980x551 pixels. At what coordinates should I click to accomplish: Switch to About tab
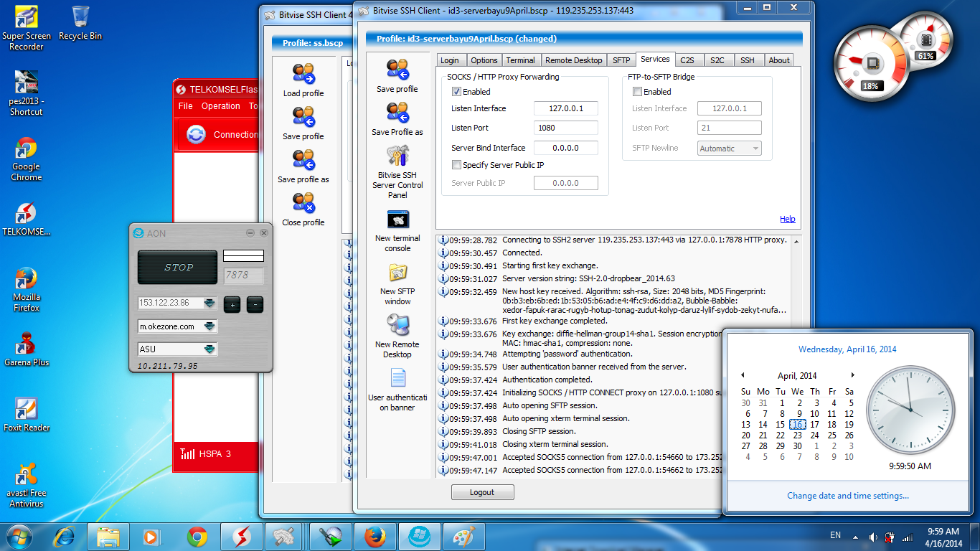[779, 60]
